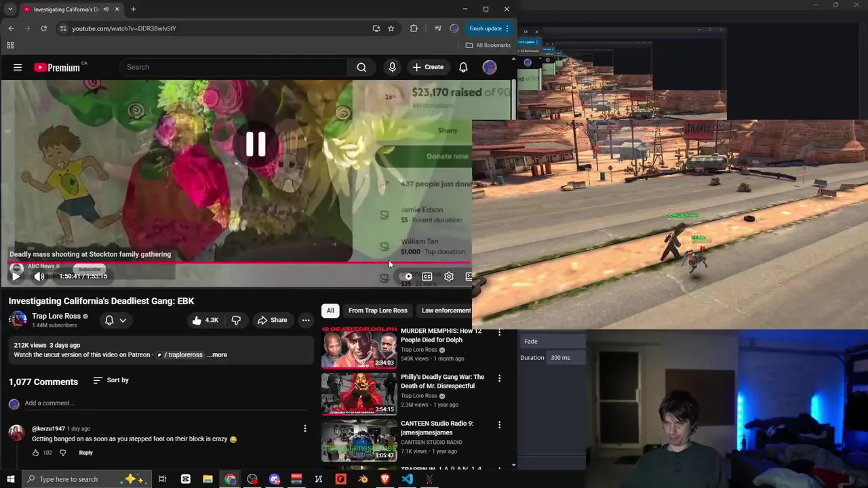This screenshot has width=868, height=488.
Task: Click the Finish update button
Action: (489, 28)
